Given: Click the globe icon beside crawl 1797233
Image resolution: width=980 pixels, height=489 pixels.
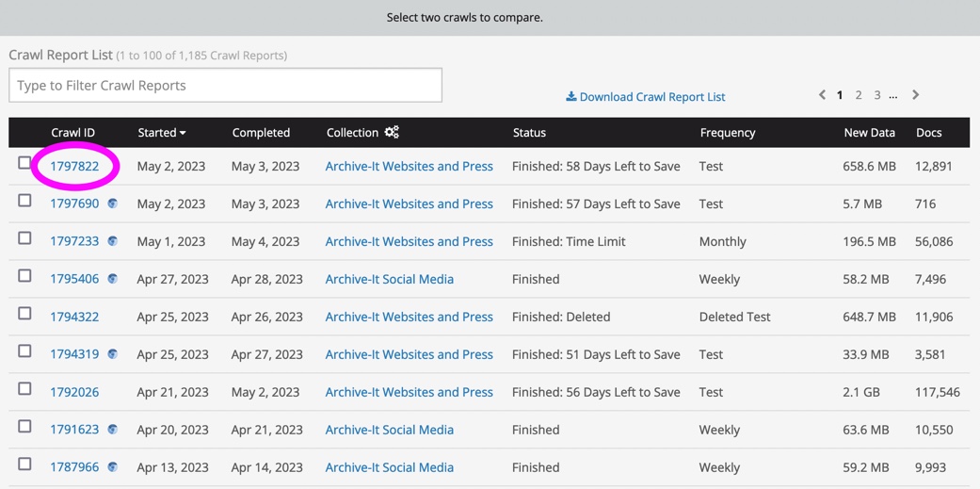Looking at the screenshot, I should [x=112, y=241].
